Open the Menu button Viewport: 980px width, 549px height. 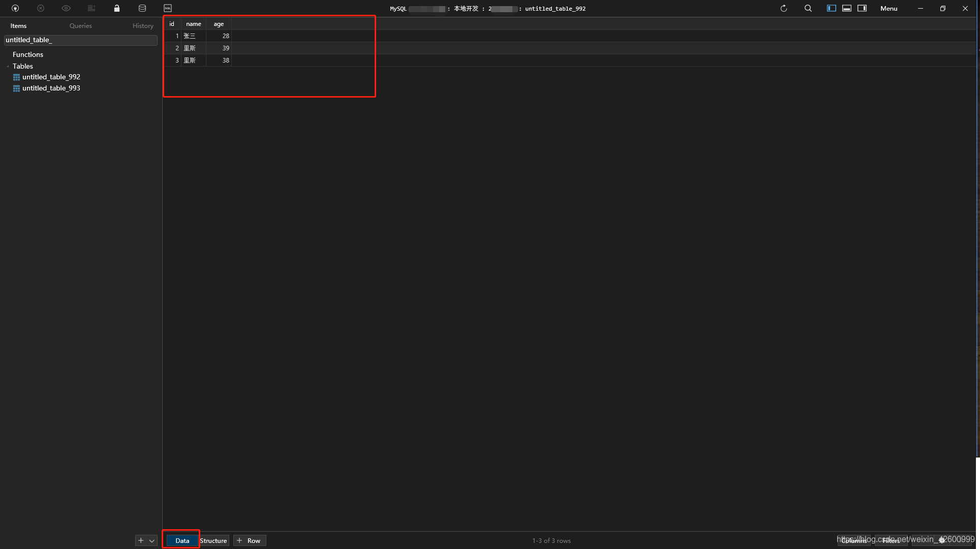click(889, 9)
